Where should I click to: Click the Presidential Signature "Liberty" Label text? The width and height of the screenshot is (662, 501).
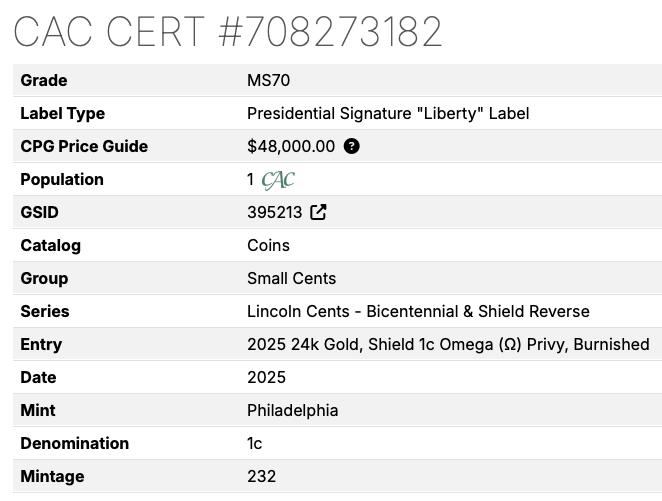tap(388, 114)
